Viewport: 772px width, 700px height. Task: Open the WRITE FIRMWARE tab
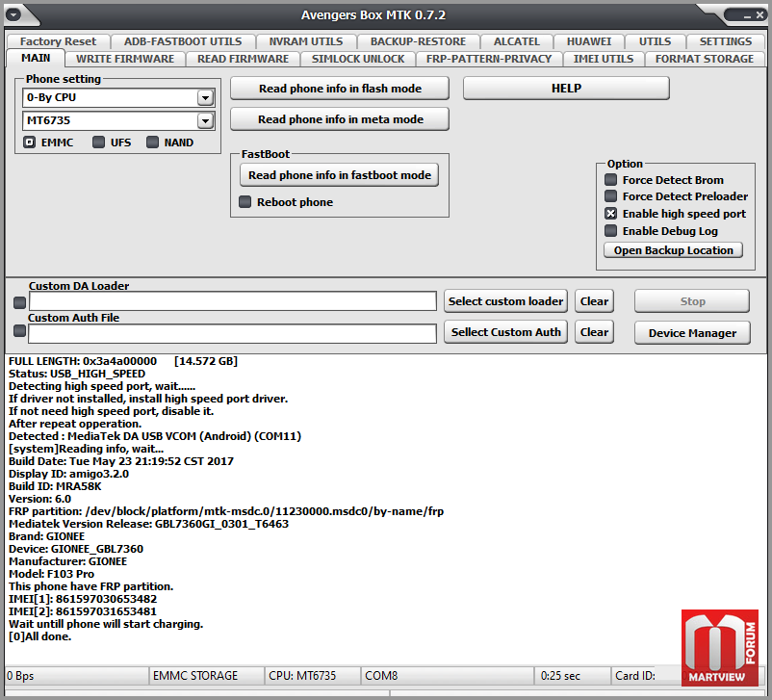click(x=125, y=59)
